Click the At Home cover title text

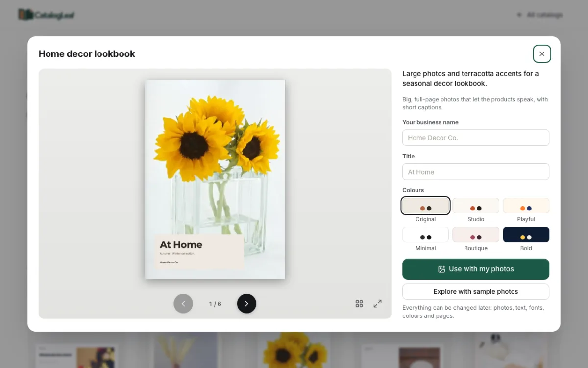coord(181,244)
